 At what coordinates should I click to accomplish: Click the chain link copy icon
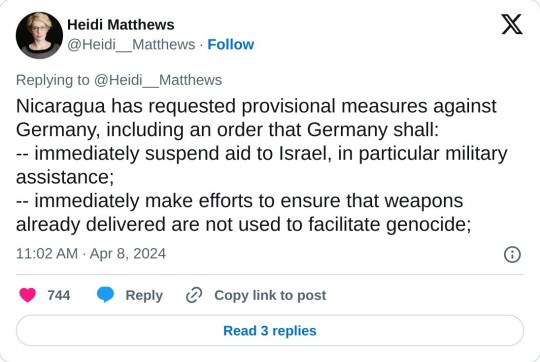tap(194, 295)
